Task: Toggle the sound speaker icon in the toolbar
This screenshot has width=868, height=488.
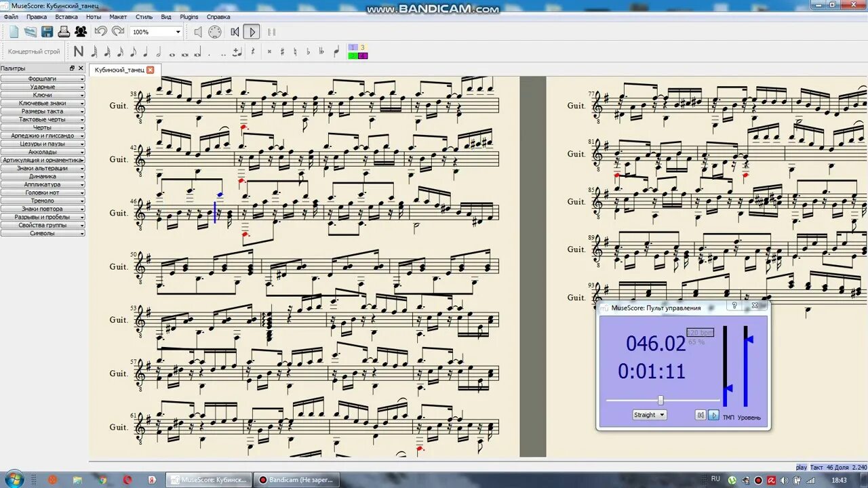Action: click(x=198, y=32)
